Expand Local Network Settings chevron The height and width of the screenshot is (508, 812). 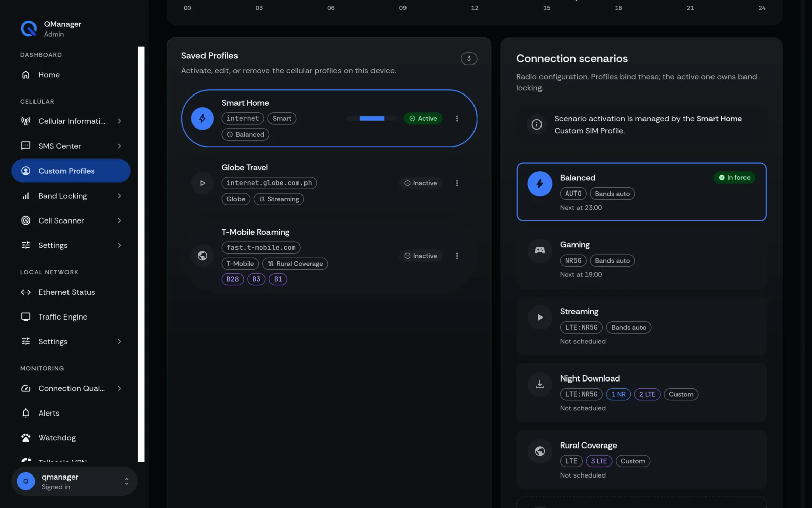[119, 342]
